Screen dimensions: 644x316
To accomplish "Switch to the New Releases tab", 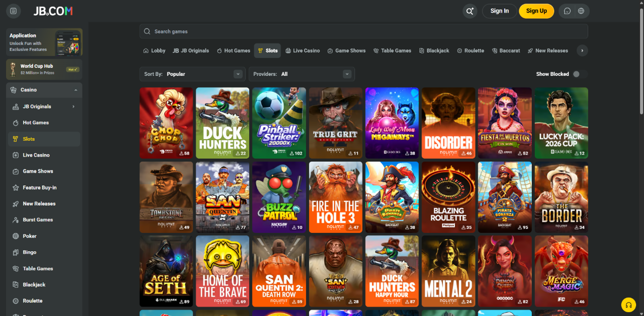I will click(x=548, y=51).
